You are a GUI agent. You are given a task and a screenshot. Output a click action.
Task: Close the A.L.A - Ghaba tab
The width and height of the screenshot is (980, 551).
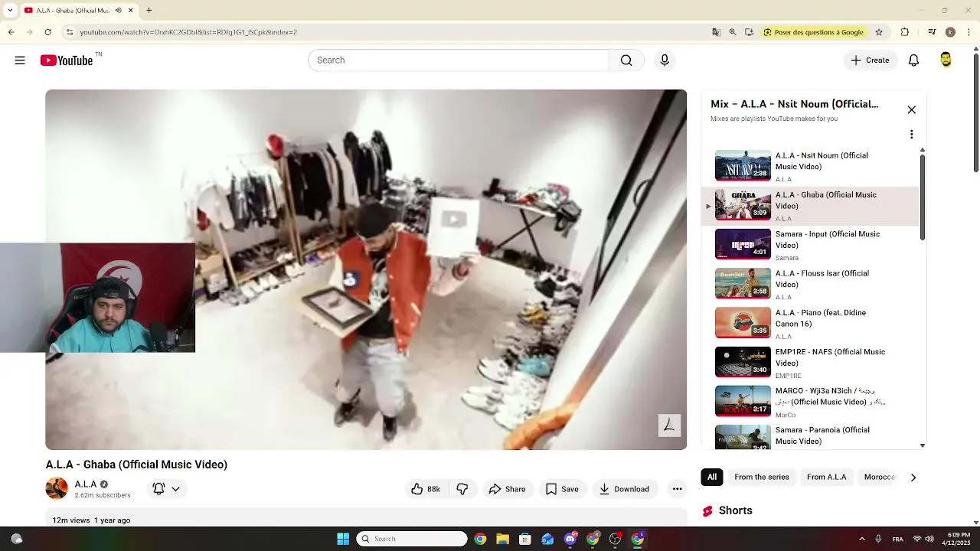point(131,11)
